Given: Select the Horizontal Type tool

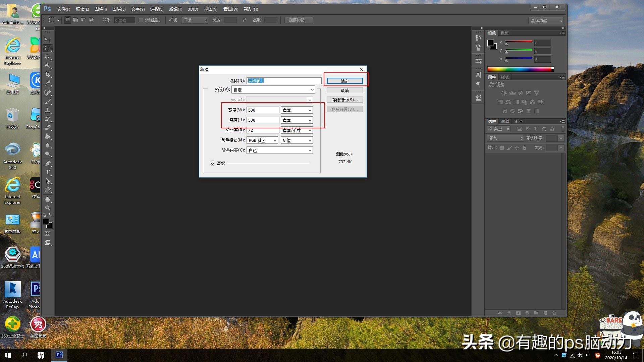Looking at the screenshot, I should pos(48,172).
